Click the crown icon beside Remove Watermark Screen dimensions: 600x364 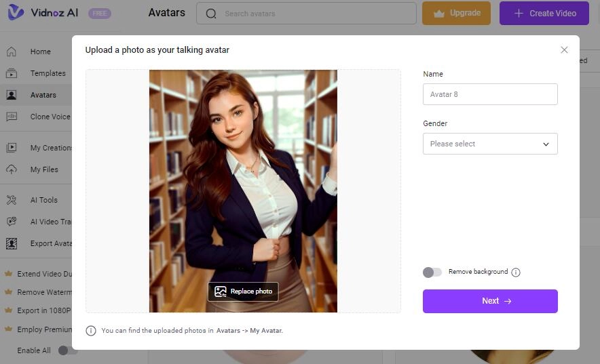click(x=8, y=292)
